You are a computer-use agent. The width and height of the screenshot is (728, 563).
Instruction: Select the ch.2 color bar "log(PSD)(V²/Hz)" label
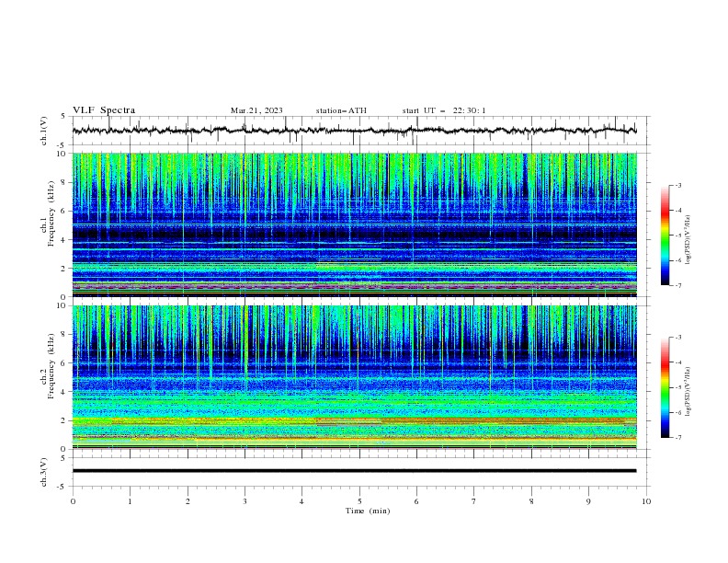click(688, 391)
